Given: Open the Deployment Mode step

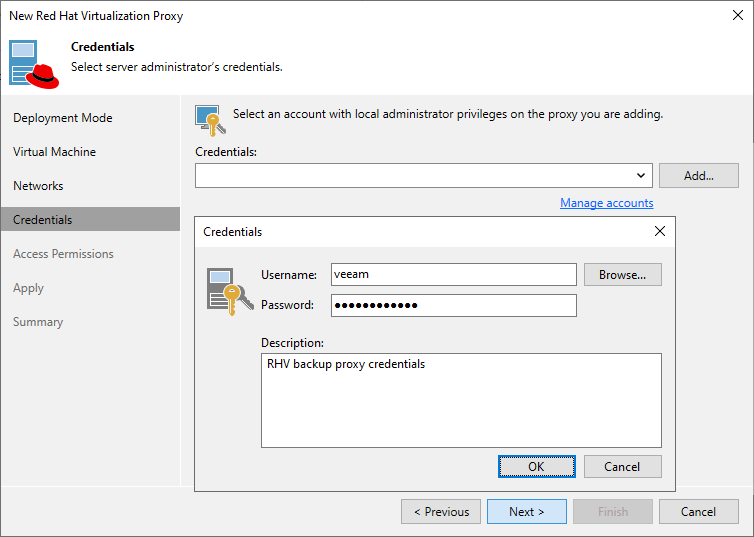Looking at the screenshot, I should click(x=63, y=118).
